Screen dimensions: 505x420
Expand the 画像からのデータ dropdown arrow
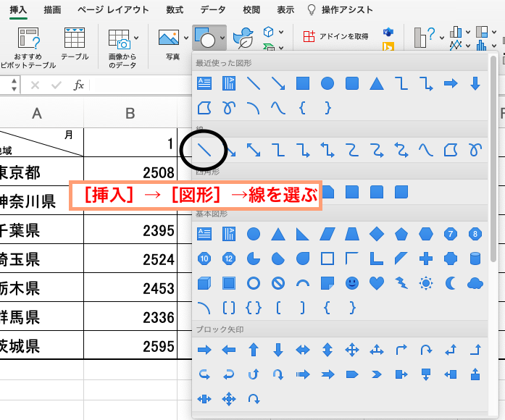pos(136,38)
